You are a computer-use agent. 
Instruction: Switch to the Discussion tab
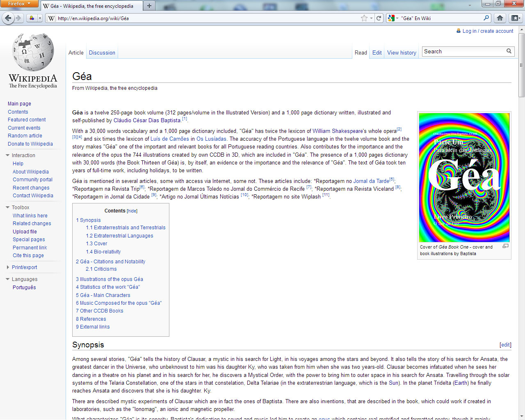102,53
